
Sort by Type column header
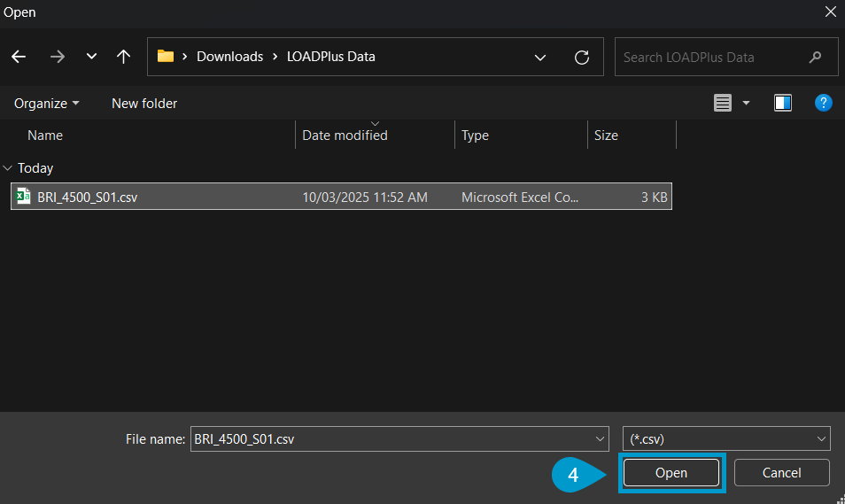[475, 136]
